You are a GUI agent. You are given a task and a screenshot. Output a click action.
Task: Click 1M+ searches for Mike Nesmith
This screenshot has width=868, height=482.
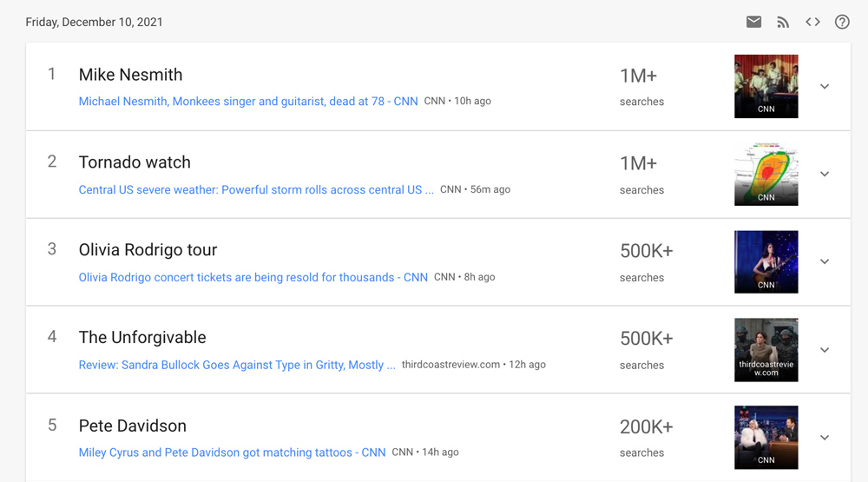coord(641,87)
